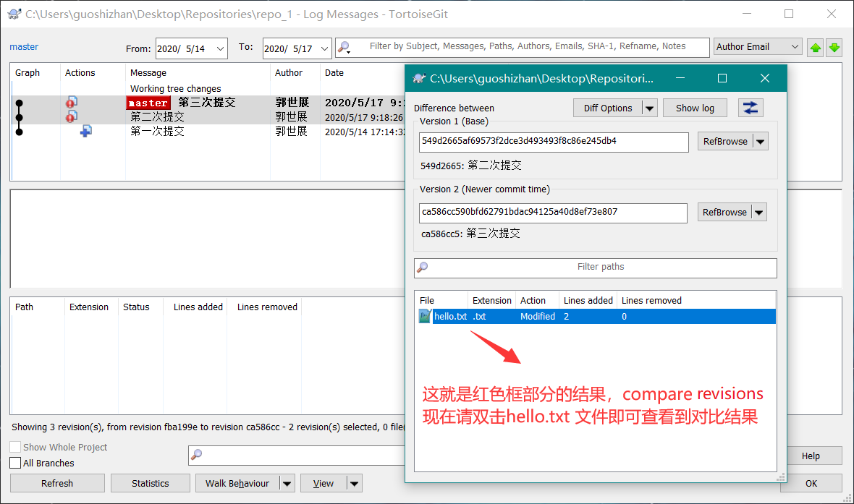
Task: Click the search filter magnifier icon in log toolbar
Action: tap(344, 48)
